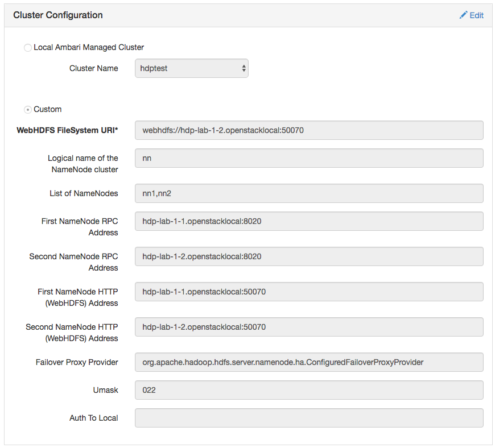The width and height of the screenshot is (495, 448).
Task: Focus the First NameNode HTTP Address field
Action: click(309, 292)
